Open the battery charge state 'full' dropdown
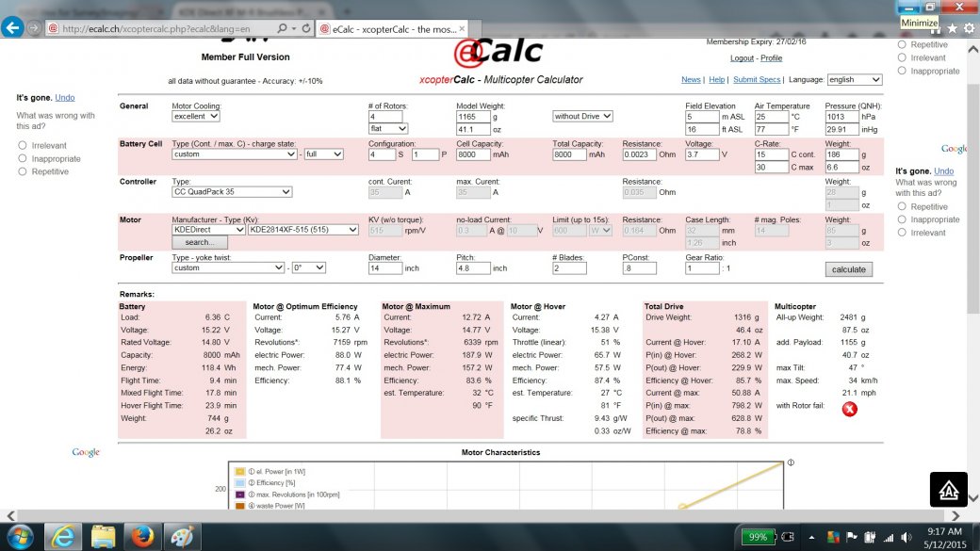Viewport: 980px width, 551px height. (324, 154)
